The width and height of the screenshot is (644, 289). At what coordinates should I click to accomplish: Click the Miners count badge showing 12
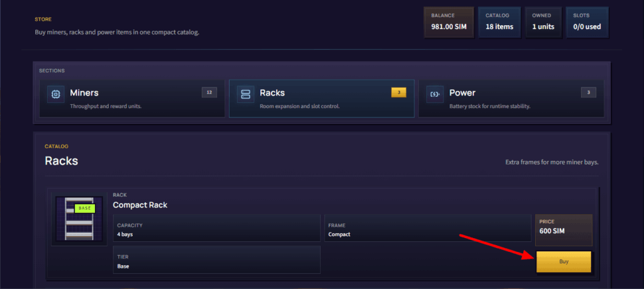click(209, 92)
